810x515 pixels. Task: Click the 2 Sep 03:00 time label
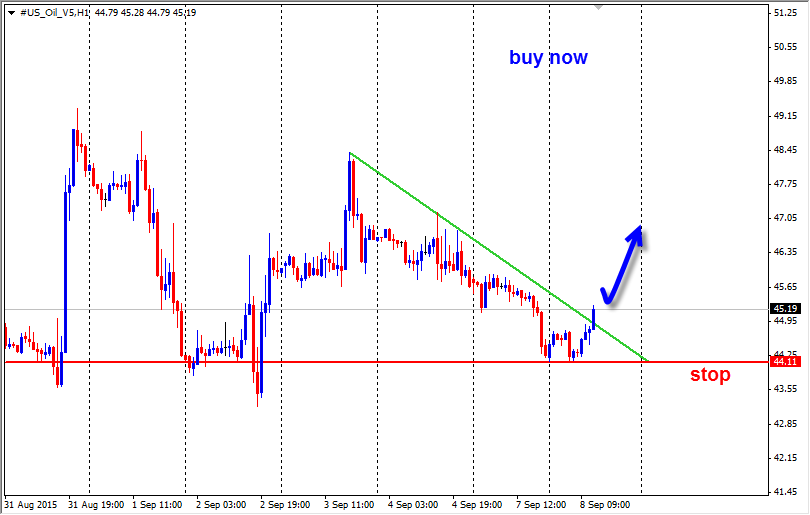[x=221, y=505]
